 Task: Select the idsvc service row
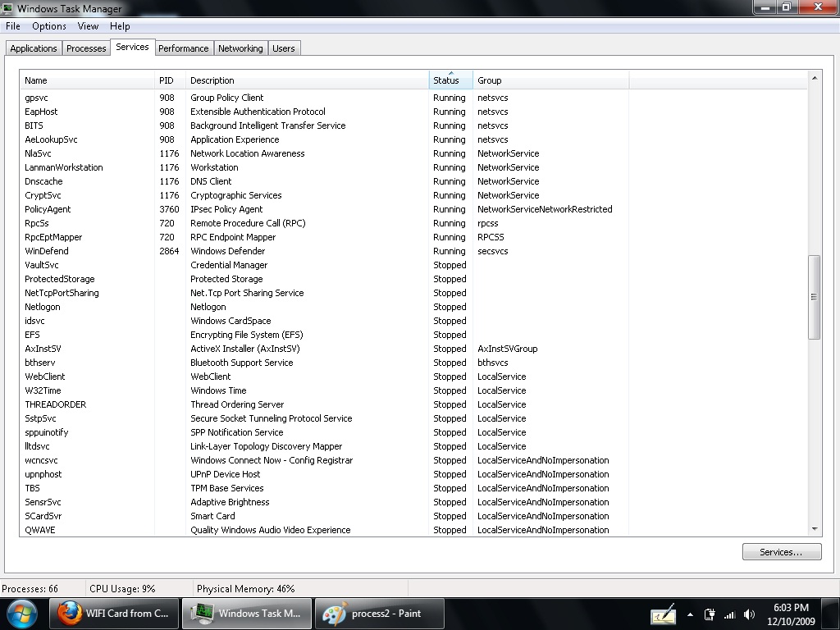[413, 321]
